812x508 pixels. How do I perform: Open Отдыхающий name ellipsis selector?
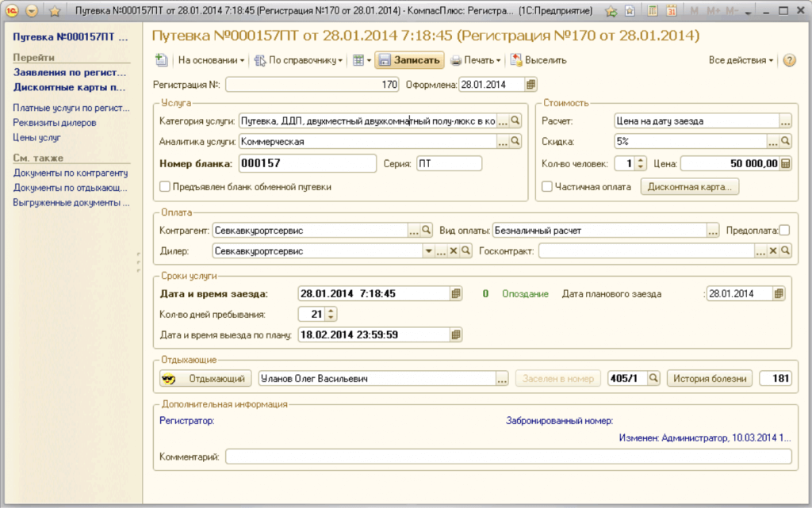coord(502,378)
